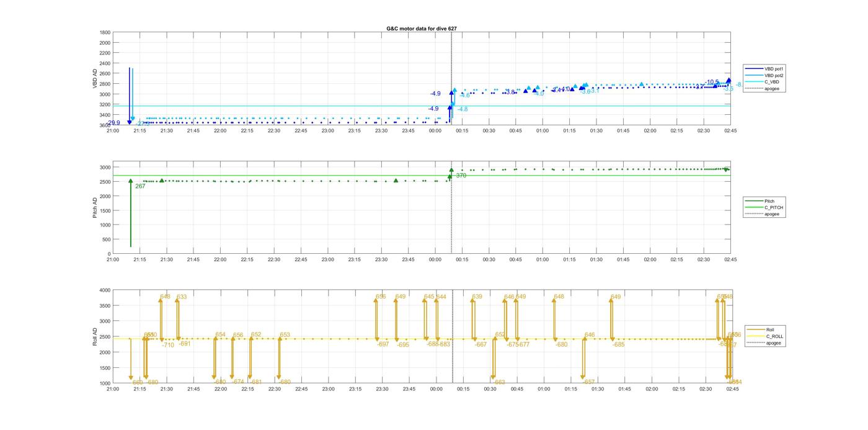This screenshot has height=430, width=868.
Task: Click the "267" pitch data label
Action: [x=140, y=186]
